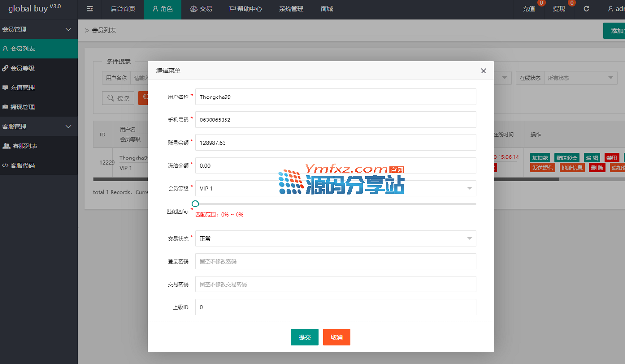Click the 登录密码 input field
The image size is (625, 364).
pos(335,261)
